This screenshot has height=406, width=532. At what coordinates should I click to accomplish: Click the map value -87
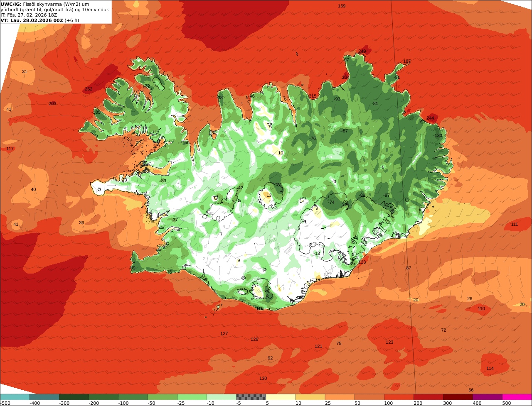point(344,131)
